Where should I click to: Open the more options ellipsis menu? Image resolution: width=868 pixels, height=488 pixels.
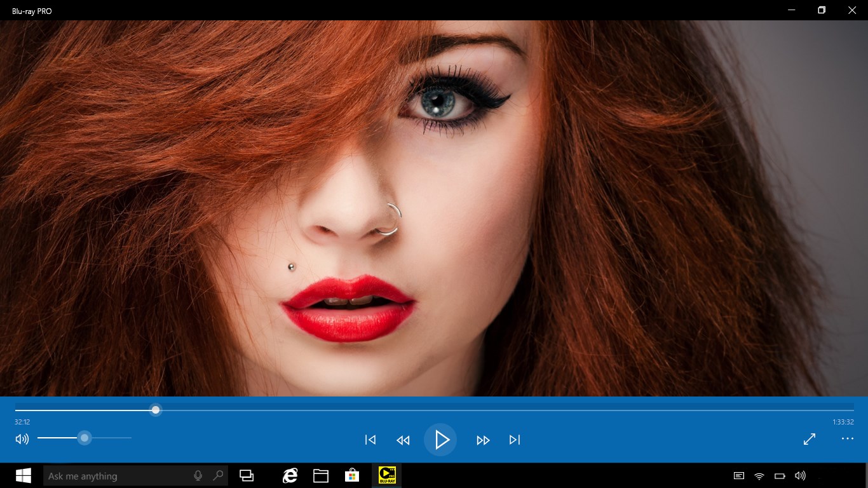[x=848, y=438]
